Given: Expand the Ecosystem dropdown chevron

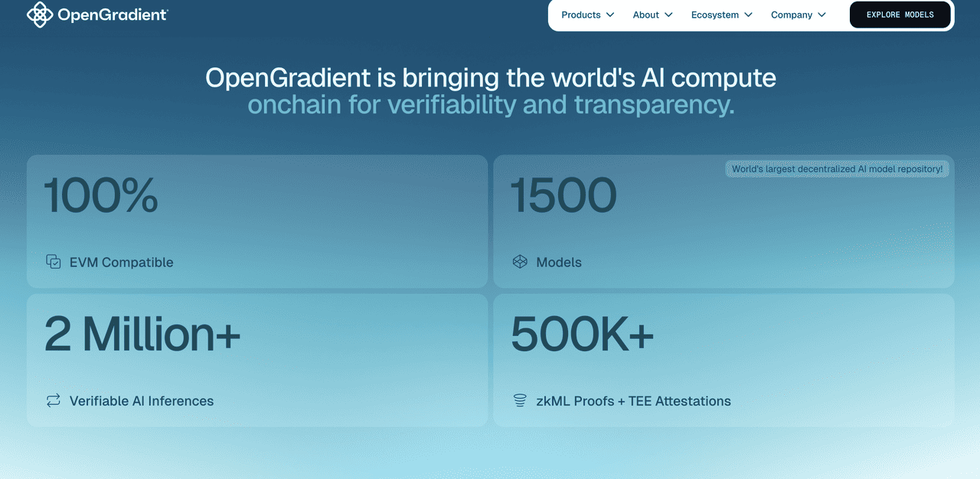Looking at the screenshot, I should pos(748,15).
